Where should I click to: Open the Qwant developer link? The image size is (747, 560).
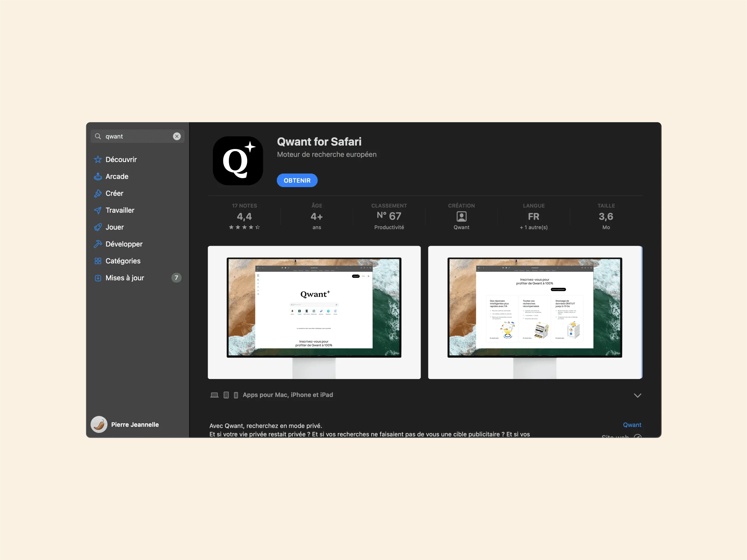[x=632, y=425]
